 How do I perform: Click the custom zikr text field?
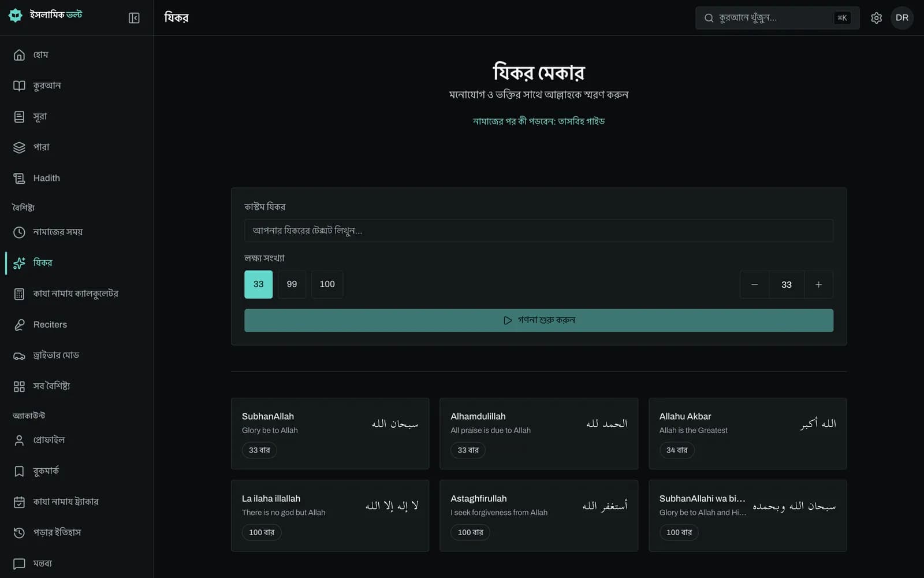point(539,231)
